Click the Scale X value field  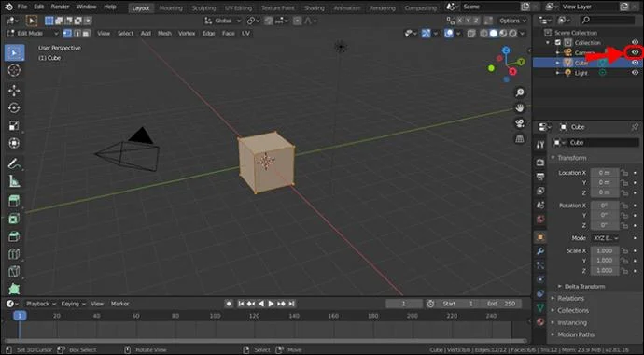point(605,250)
